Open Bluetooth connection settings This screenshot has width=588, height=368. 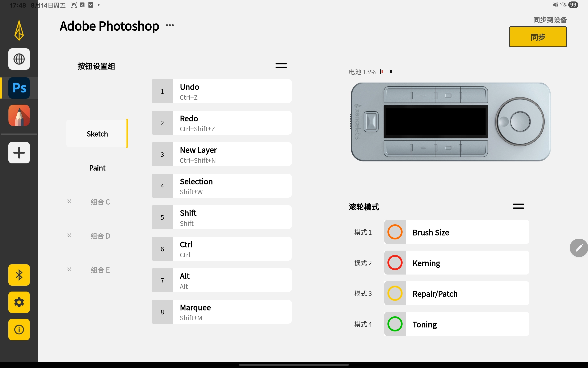(x=19, y=275)
